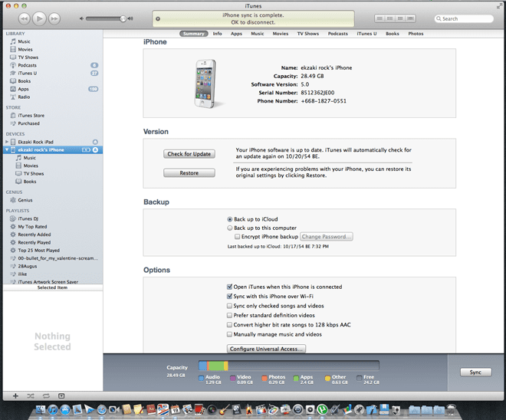
Task: Click the search field
Action: tap(464, 18)
